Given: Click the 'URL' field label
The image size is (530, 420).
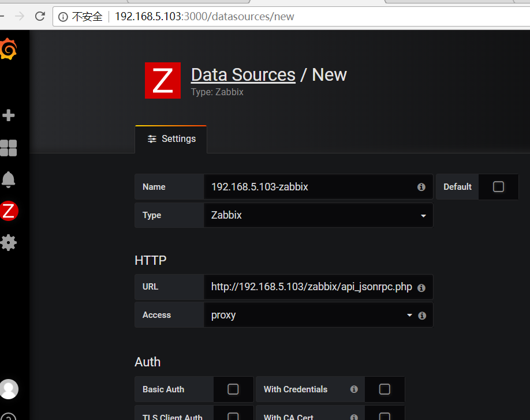Looking at the screenshot, I should click(150, 287).
